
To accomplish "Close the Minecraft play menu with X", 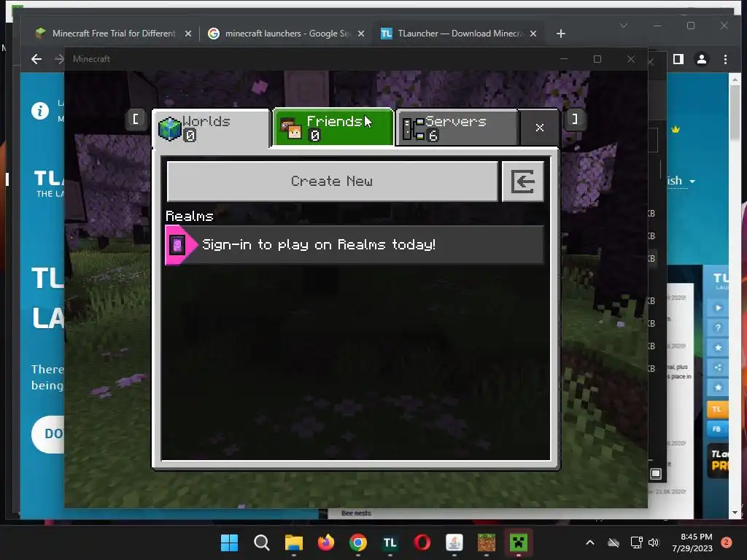I will tap(539, 128).
